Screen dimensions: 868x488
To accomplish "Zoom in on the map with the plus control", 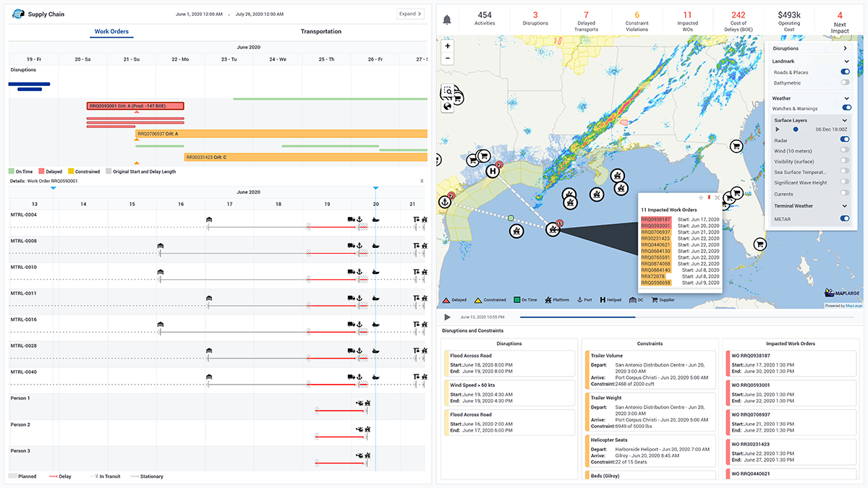I will (448, 46).
